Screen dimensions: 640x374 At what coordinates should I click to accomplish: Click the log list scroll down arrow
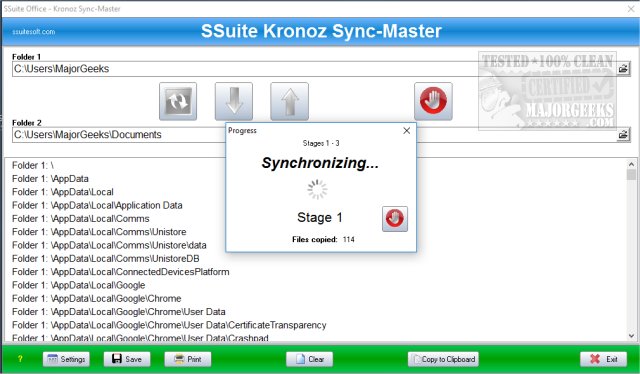(631, 336)
